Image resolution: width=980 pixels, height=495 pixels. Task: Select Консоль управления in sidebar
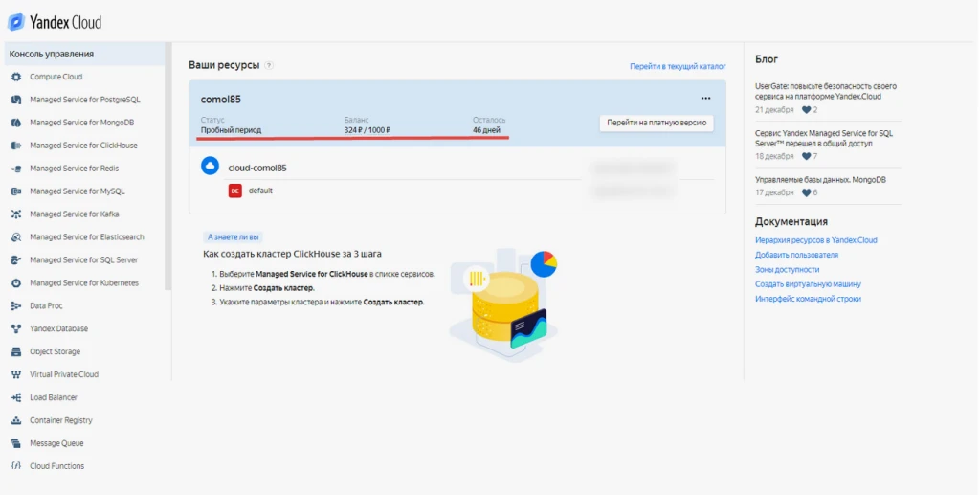(x=84, y=55)
